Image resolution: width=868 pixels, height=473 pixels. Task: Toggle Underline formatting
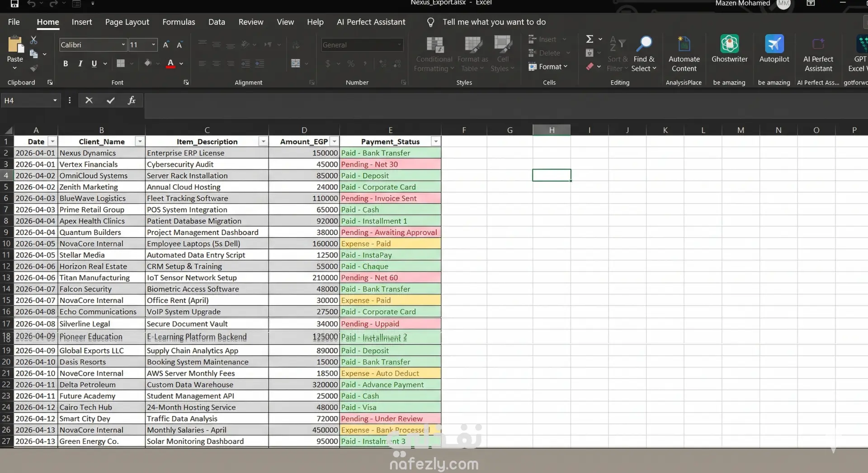(94, 64)
